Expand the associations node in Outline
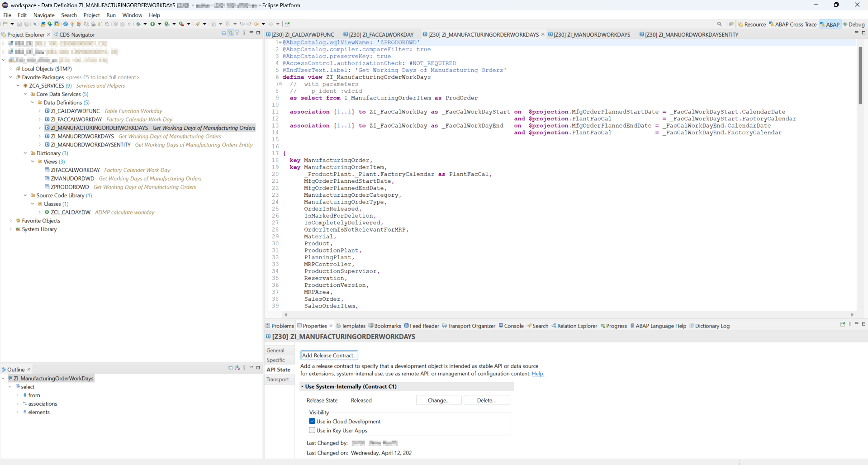868x465 pixels. click(18, 404)
